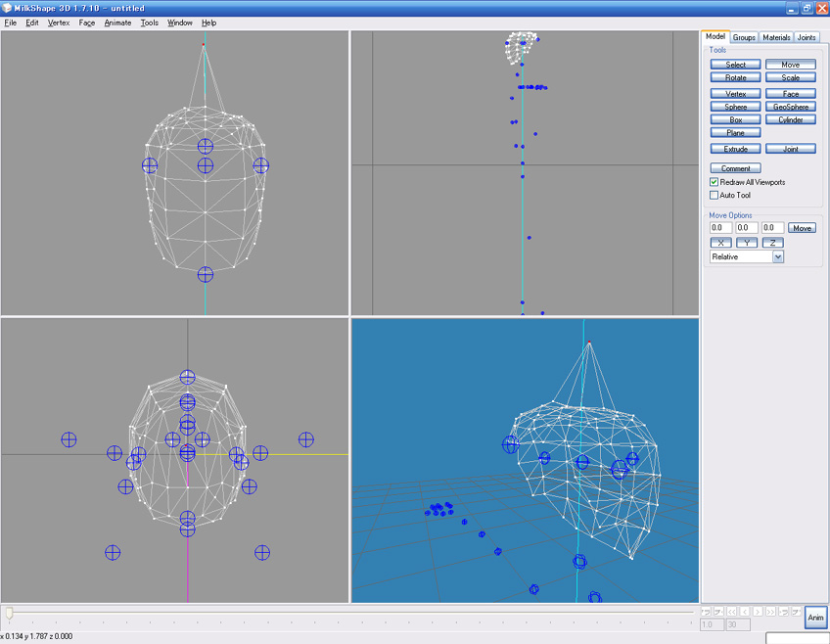Choose the Cylinder primitive tool
This screenshot has height=644, width=830.
(790, 119)
